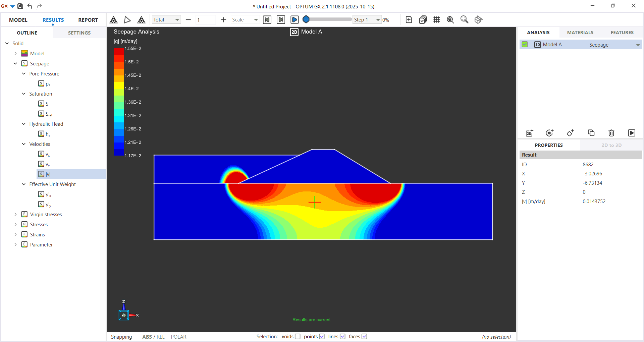The height and width of the screenshot is (342, 644).
Task: Jump to the last step with skip-forward icon
Action: (281, 19)
